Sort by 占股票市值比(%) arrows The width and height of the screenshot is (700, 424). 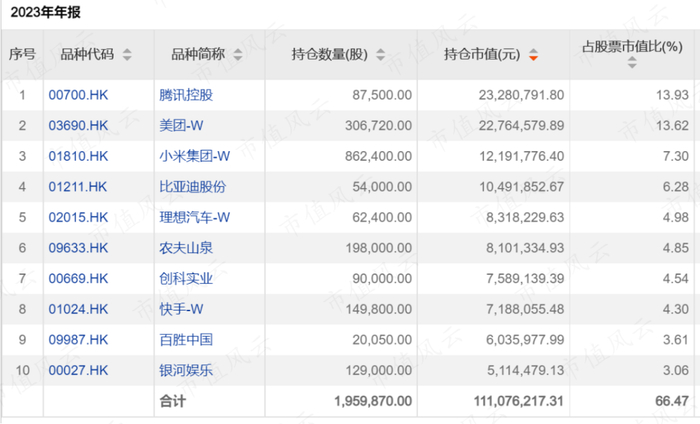tap(632, 62)
